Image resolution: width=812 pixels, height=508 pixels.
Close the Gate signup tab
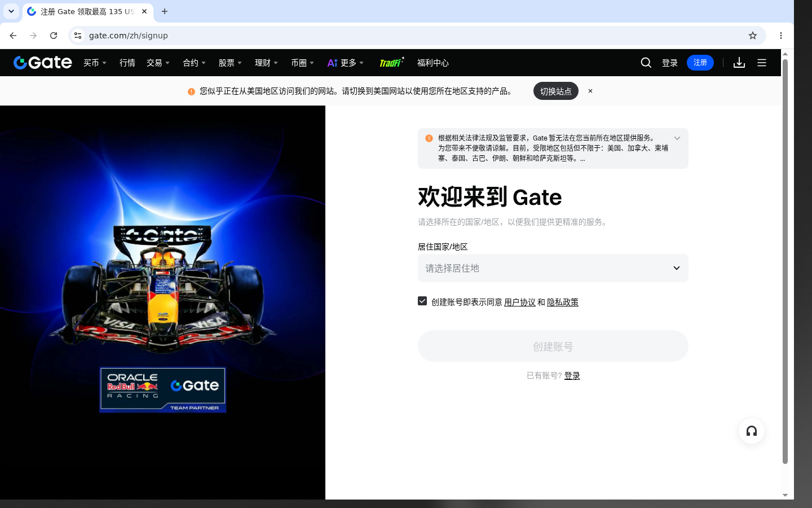[x=144, y=11]
